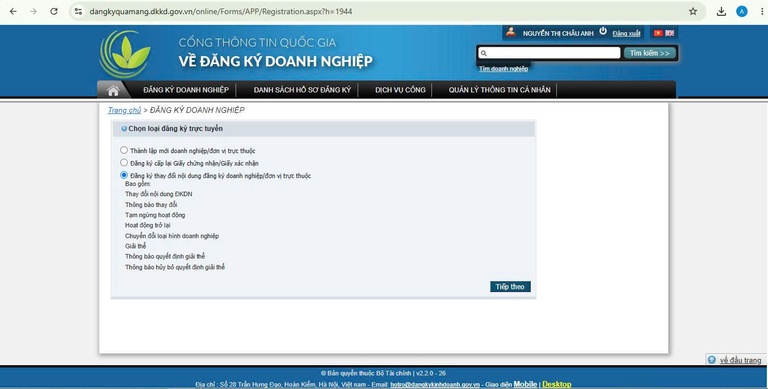Click the home icon in navigation bar
This screenshot has width=768, height=389.
113,90
